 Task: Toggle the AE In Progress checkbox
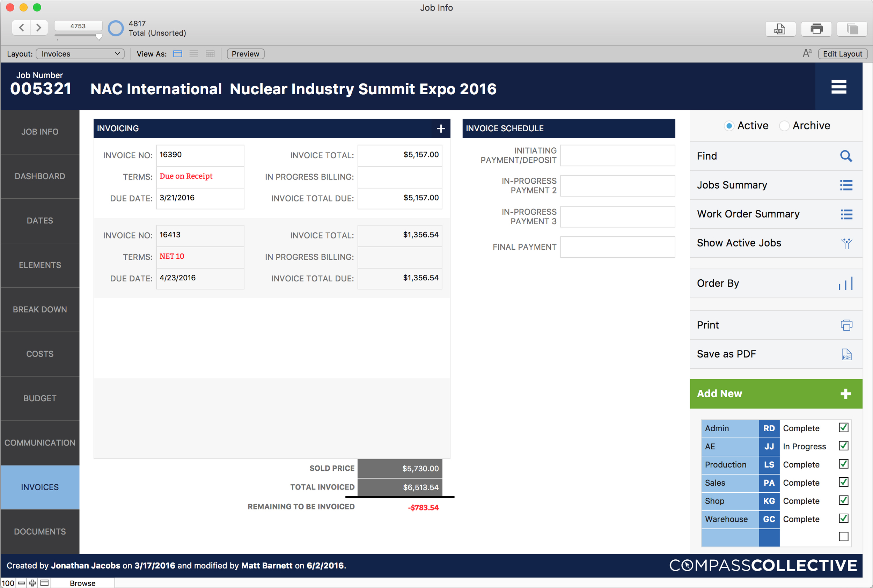[x=843, y=446]
